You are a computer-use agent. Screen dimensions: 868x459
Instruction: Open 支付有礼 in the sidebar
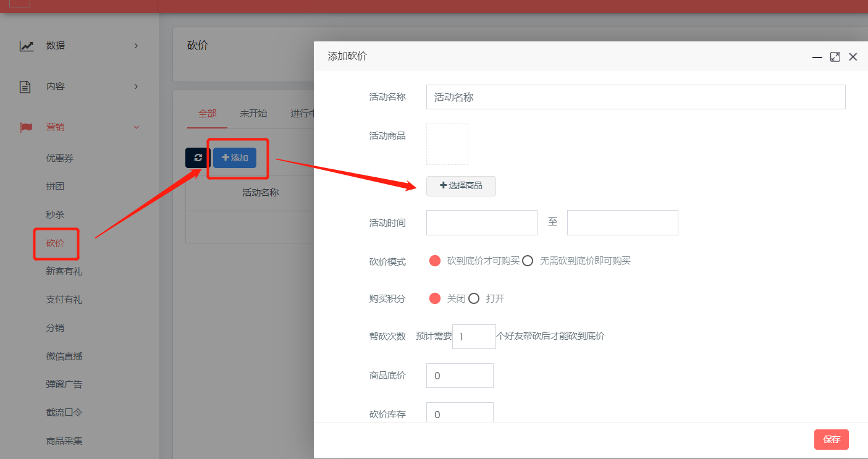pos(64,300)
